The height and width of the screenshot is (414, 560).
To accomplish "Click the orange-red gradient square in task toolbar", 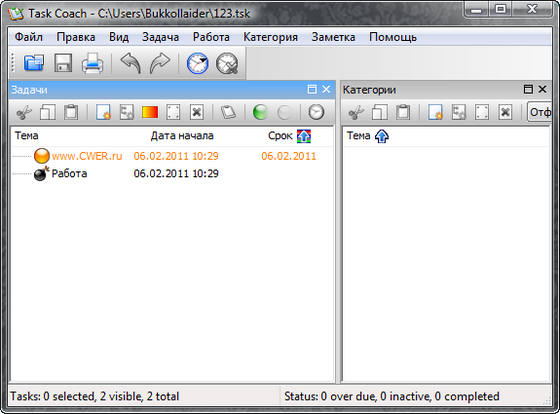I will 150,113.
